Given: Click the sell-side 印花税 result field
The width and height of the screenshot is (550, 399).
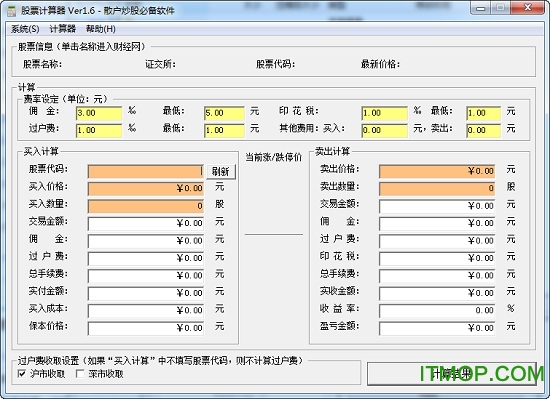Looking at the screenshot, I should click(437, 258).
